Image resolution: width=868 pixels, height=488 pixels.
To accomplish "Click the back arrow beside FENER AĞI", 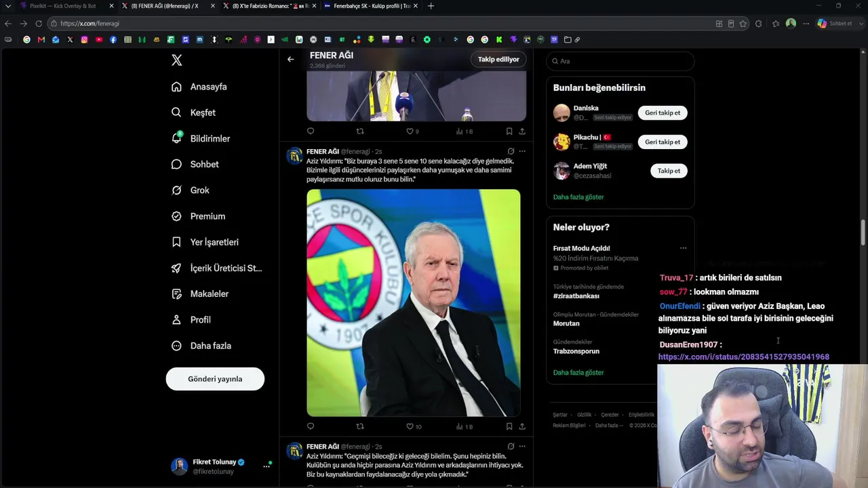I will [x=290, y=59].
